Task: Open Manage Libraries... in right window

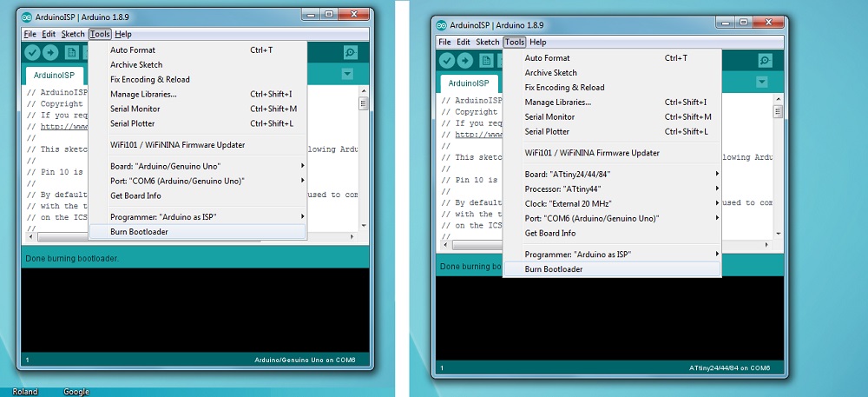Action: [x=612, y=102]
